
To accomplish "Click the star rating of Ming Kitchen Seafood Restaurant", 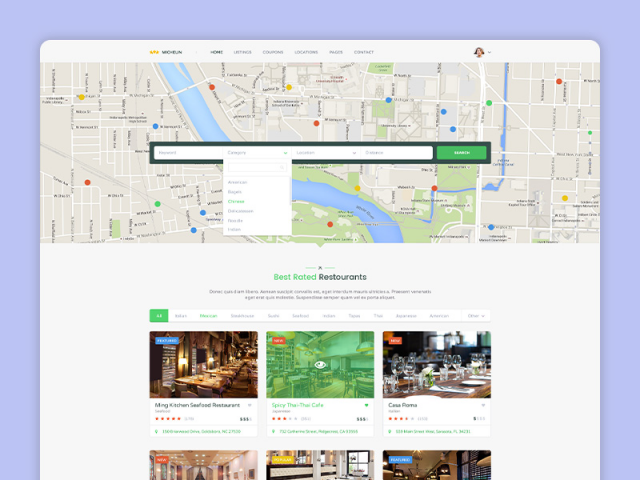I will click(168, 419).
